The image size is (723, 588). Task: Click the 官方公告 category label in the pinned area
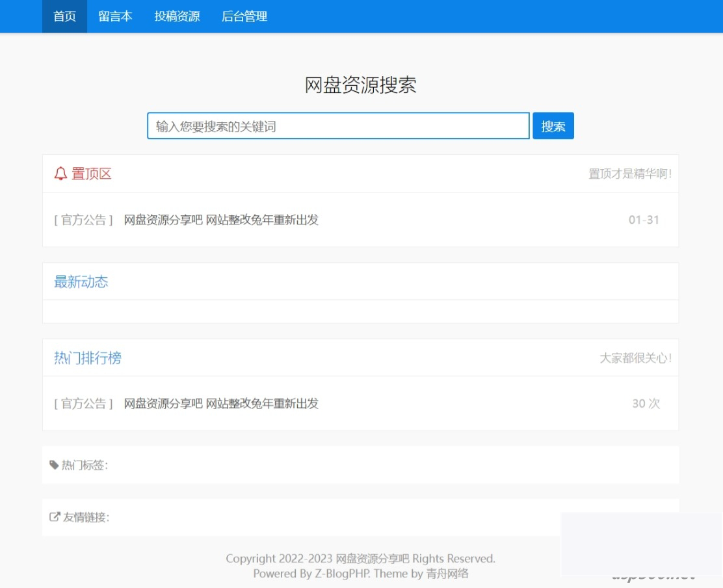tap(83, 220)
